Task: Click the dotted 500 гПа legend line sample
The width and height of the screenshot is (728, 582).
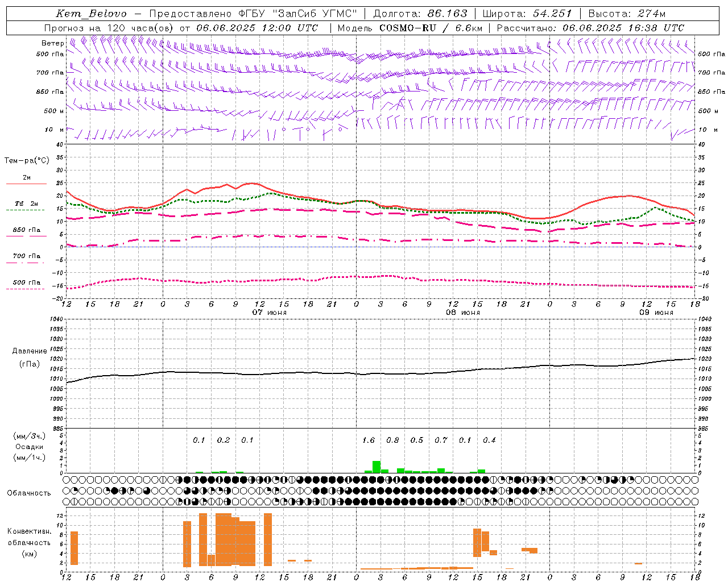Action: 25,289
